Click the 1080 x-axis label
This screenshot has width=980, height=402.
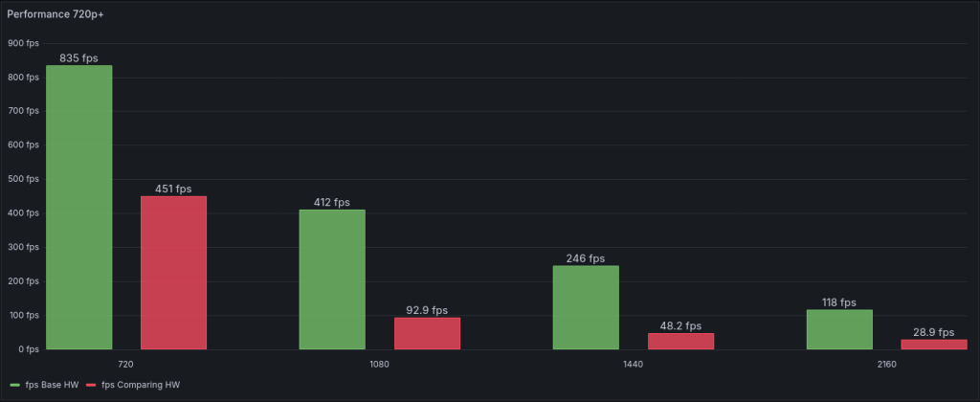pos(379,365)
